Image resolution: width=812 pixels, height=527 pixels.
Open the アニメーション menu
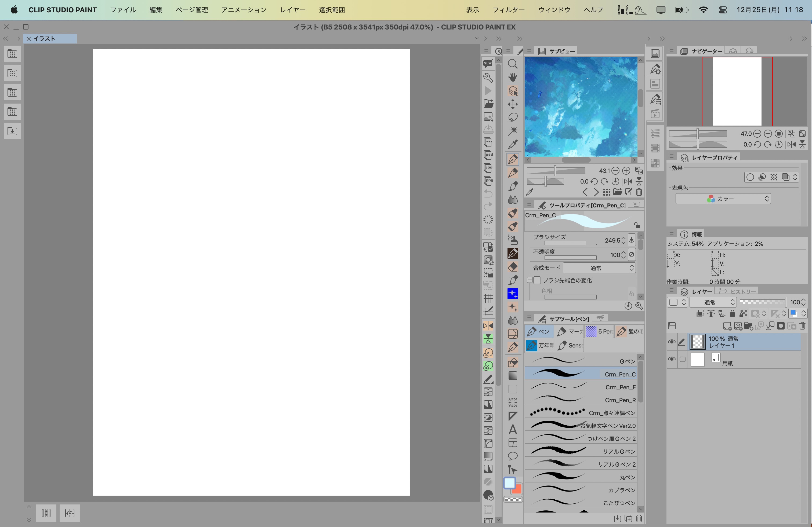point(244,10)
